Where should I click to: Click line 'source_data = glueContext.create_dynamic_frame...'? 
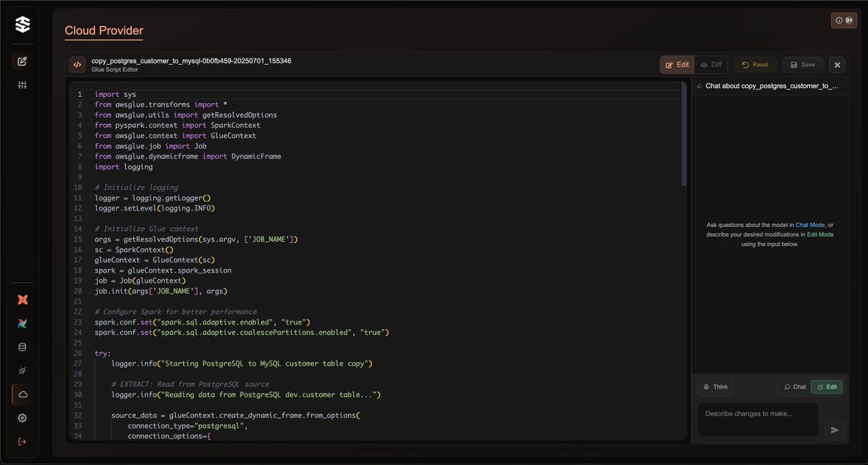[x=236, y=415]
